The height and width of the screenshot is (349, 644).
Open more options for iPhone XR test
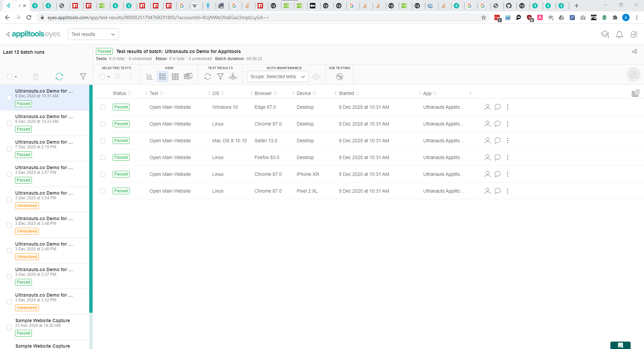point(507,174)
